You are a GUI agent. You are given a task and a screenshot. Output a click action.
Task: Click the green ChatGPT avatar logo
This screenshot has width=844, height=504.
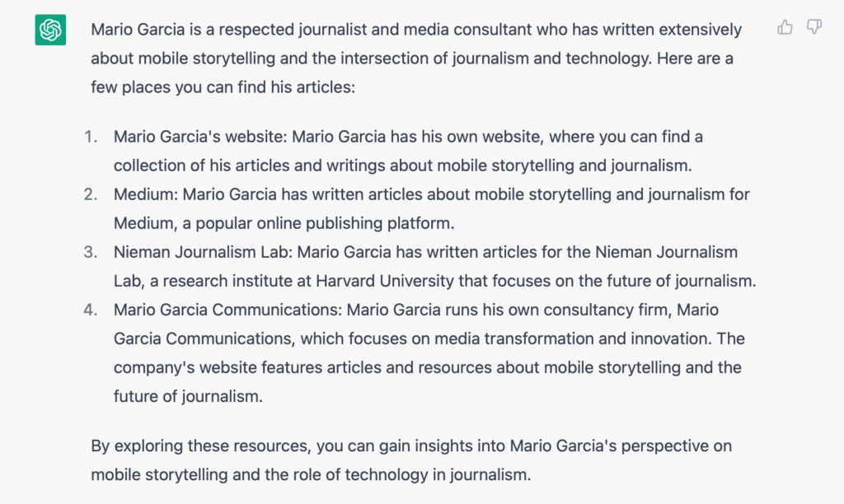[x=50, y=30]
